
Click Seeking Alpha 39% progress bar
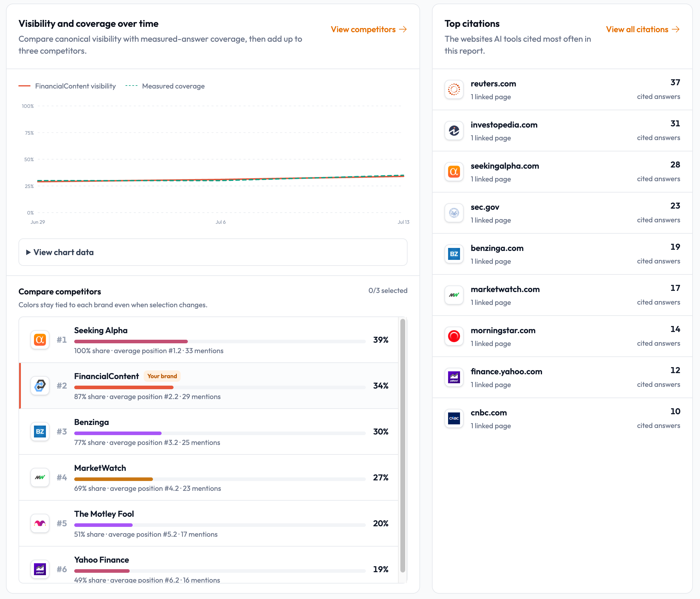coord(220,341)
